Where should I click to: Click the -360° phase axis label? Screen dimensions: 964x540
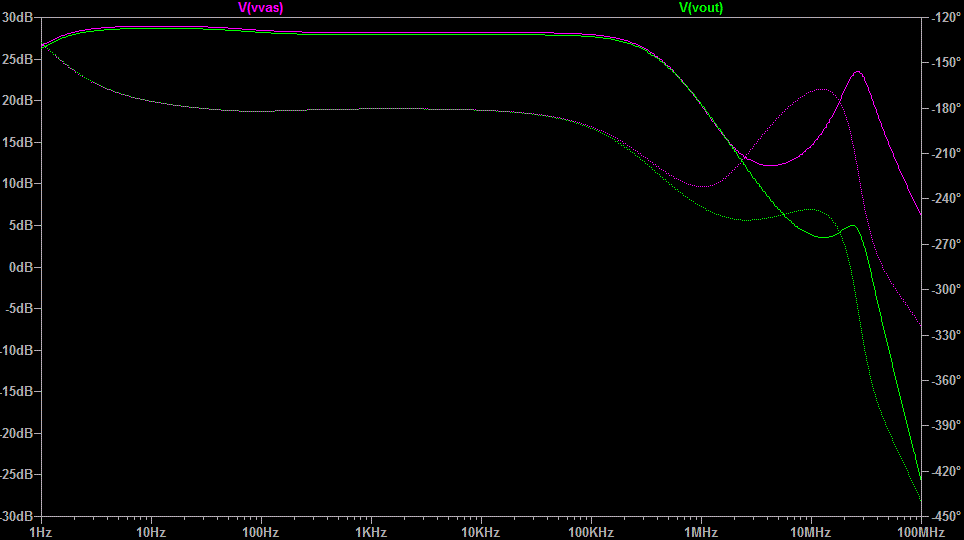(x=946, y=380)
